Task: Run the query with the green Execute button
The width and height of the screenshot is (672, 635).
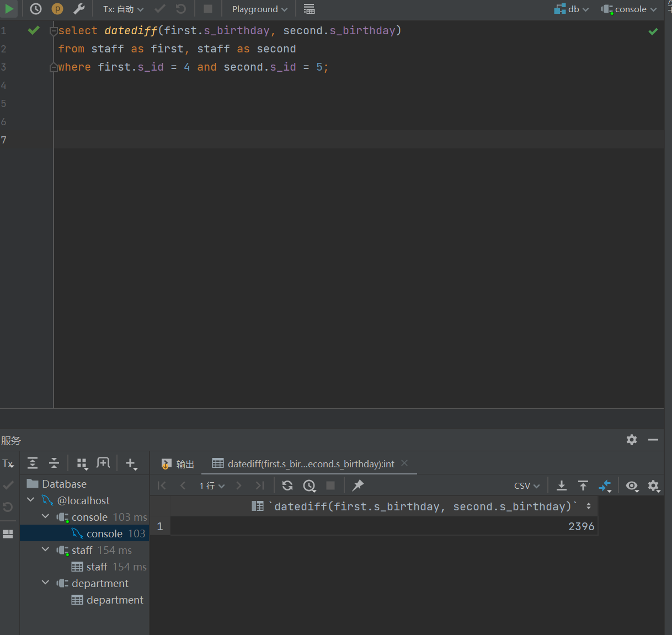Action: [9, 9]
